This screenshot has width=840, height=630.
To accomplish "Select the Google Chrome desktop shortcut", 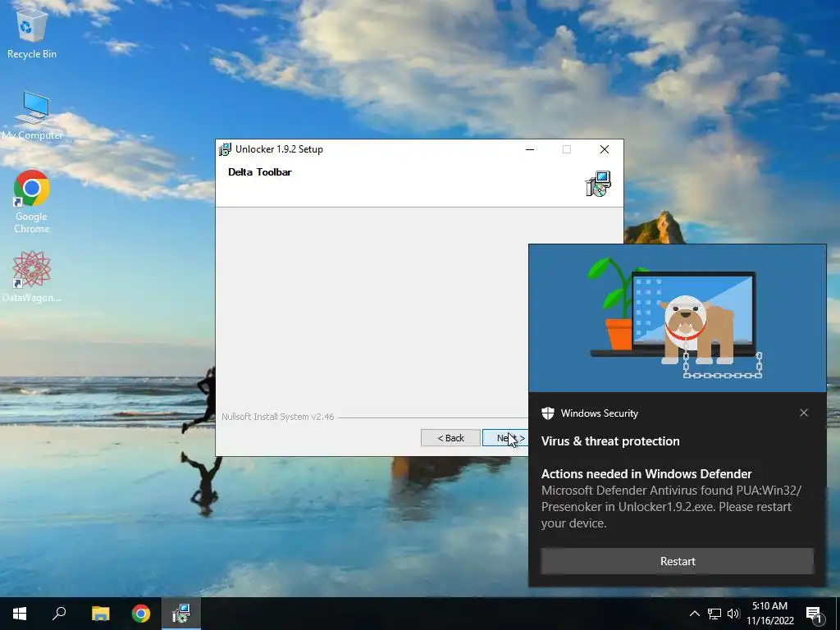I will pyautogui.click(x=32, y=202).
